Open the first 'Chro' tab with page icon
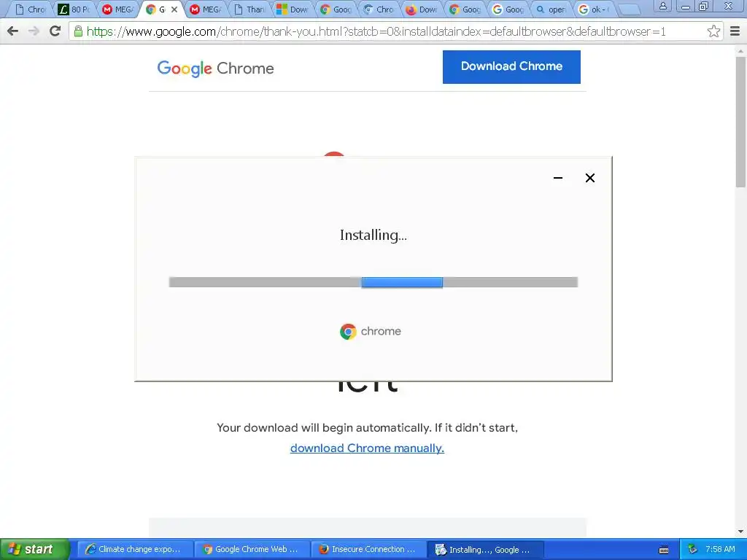Viewport: 747px width, 560px height. click(x=31, y=9)
